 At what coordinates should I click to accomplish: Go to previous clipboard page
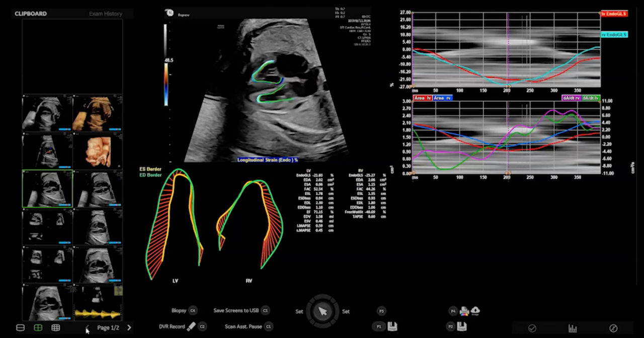pyautogui.click(x=86, y=327)
